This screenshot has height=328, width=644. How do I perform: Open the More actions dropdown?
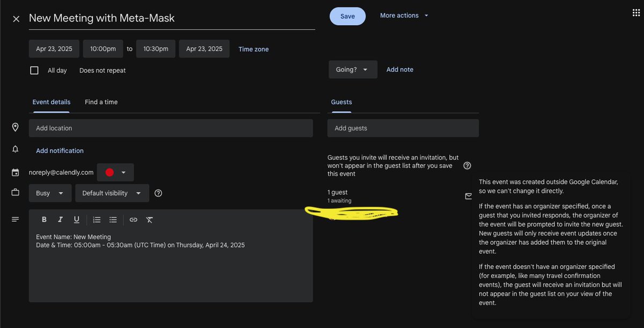(x=405, y=16)
